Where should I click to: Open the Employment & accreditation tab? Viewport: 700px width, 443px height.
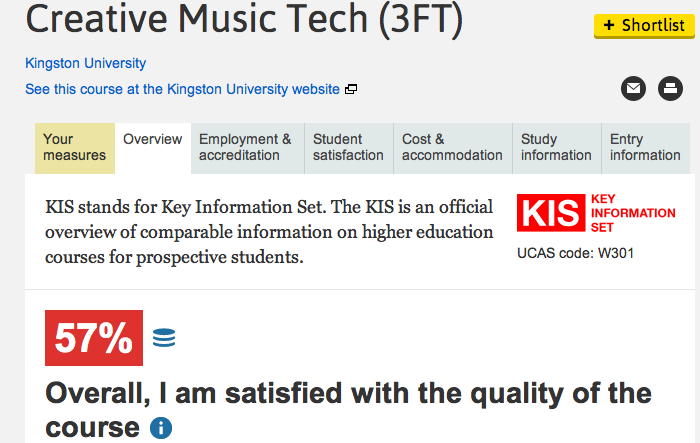coord(245,147)
